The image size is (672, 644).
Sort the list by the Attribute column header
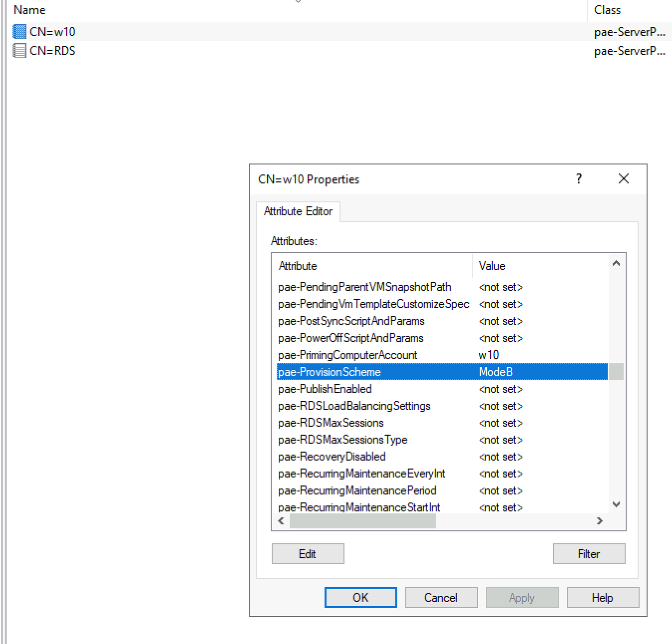(298, 266)
